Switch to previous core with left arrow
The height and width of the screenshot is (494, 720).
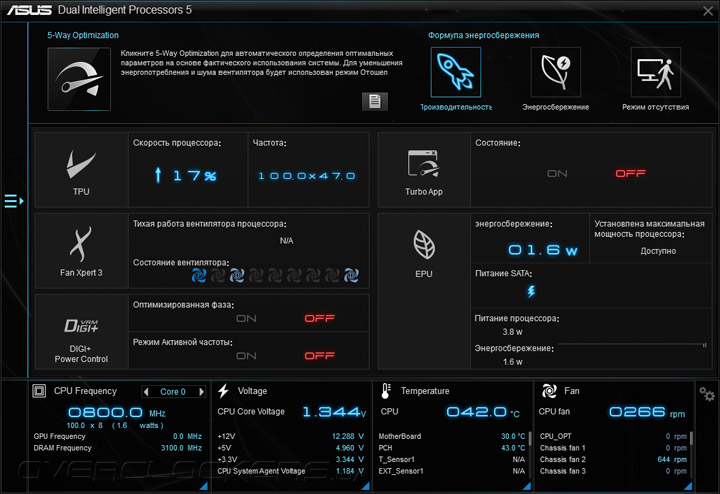tap(146, 392)
